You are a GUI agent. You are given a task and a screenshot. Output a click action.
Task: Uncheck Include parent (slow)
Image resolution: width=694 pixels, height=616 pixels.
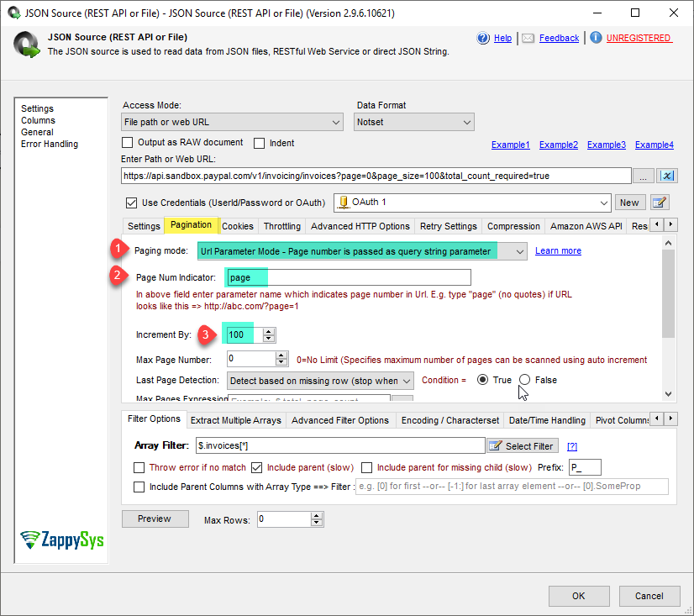(x=257, y=467)
